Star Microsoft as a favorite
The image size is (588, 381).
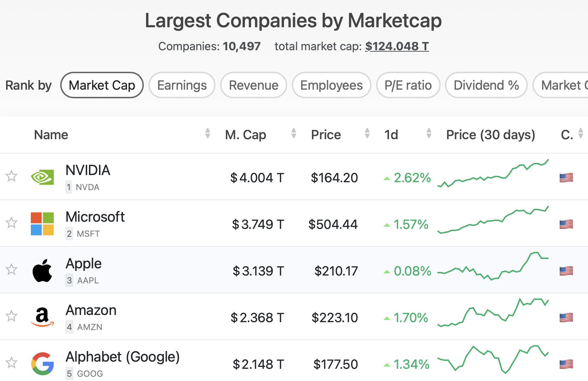pyautogui.click(x=11, y=223)
